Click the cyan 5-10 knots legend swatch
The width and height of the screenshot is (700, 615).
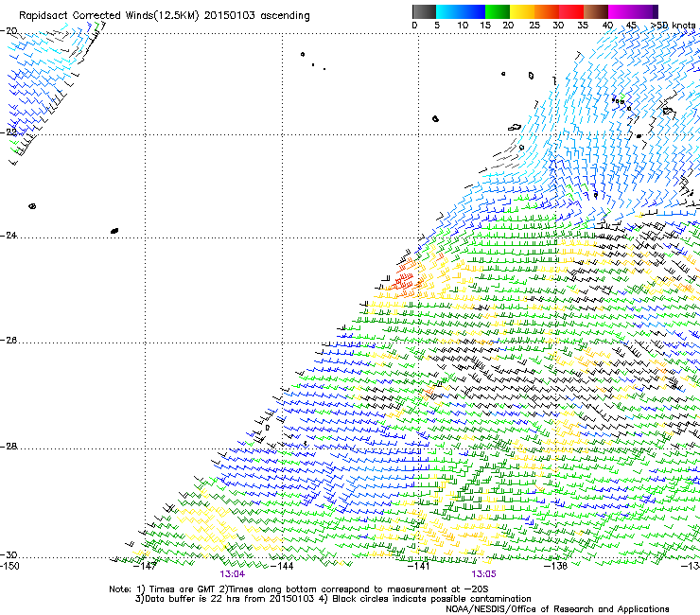coord(448,11)
